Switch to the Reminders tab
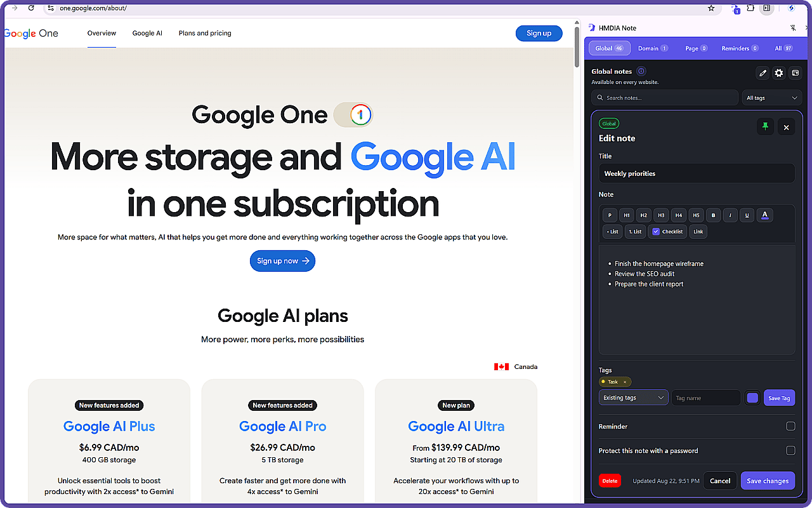This screenshot has width=812, height=508. pos(740,48)
